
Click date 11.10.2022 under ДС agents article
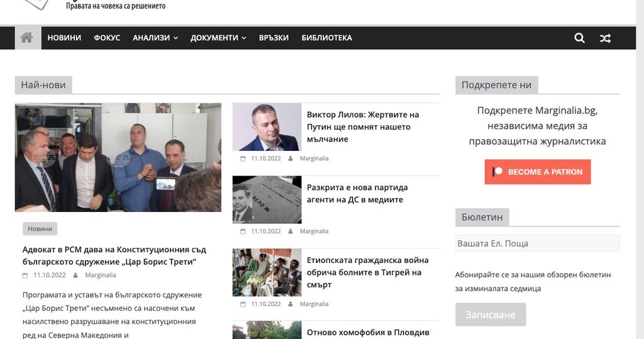(266, 231)
